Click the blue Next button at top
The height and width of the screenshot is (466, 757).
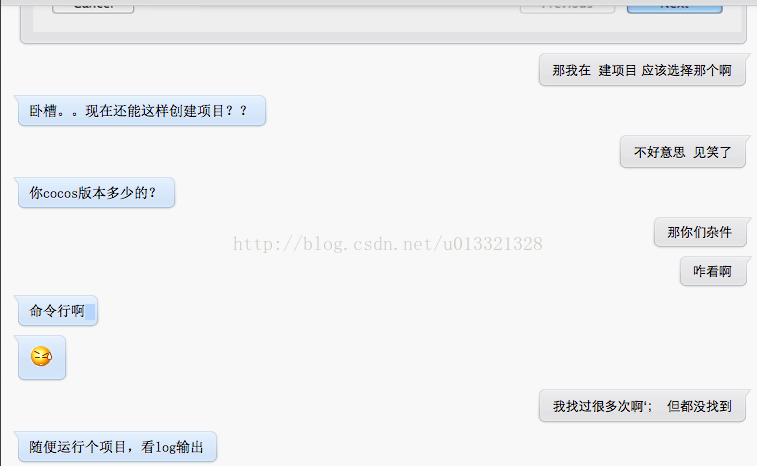pos(674,6)
